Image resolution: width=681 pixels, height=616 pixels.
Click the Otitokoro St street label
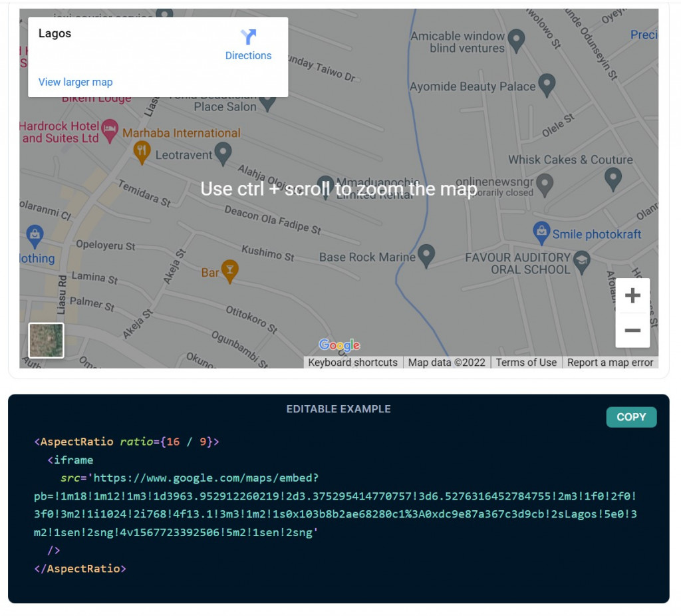coord(251,319)
